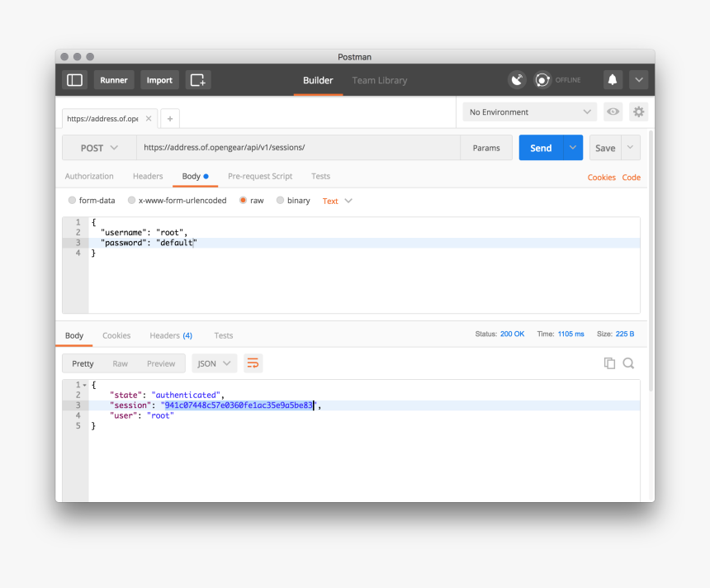Viewport: 710px width, 588px height.
Task: Click the Params button
Action: pyautogui.click(x=486, y=148)
